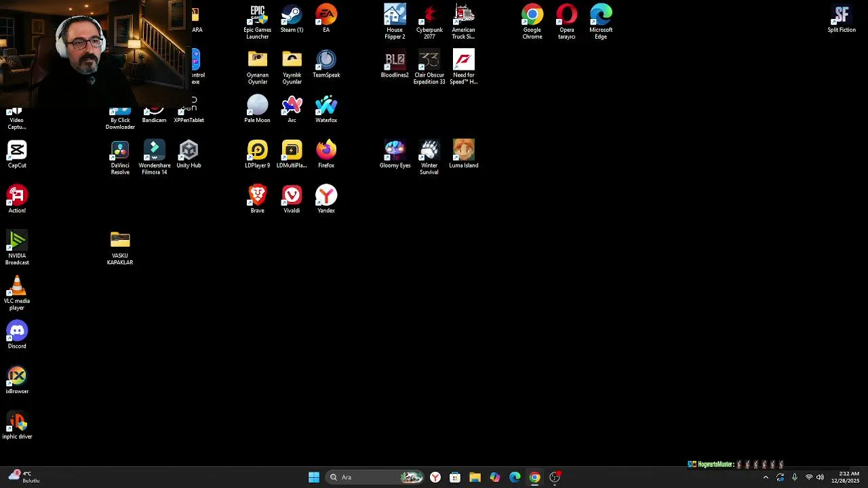868x488 pixels.
Task: Open Copilot from the taskbar
Action: point(495,477)
